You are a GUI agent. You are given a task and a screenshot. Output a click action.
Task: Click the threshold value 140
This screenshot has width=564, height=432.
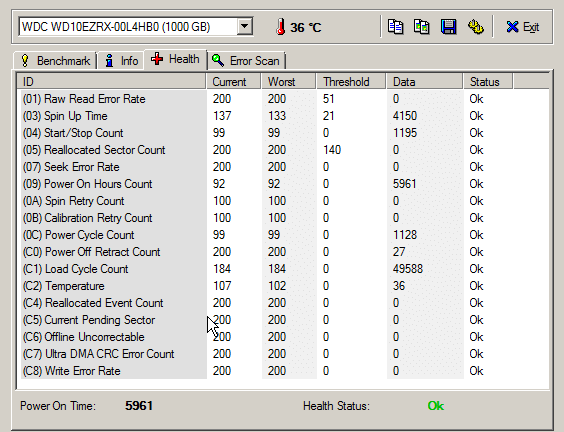tap(332, 150)
